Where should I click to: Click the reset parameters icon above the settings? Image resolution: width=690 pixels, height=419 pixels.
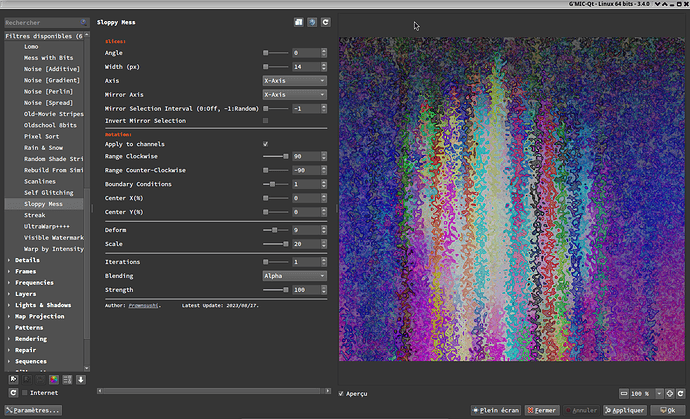pos(326,21)
